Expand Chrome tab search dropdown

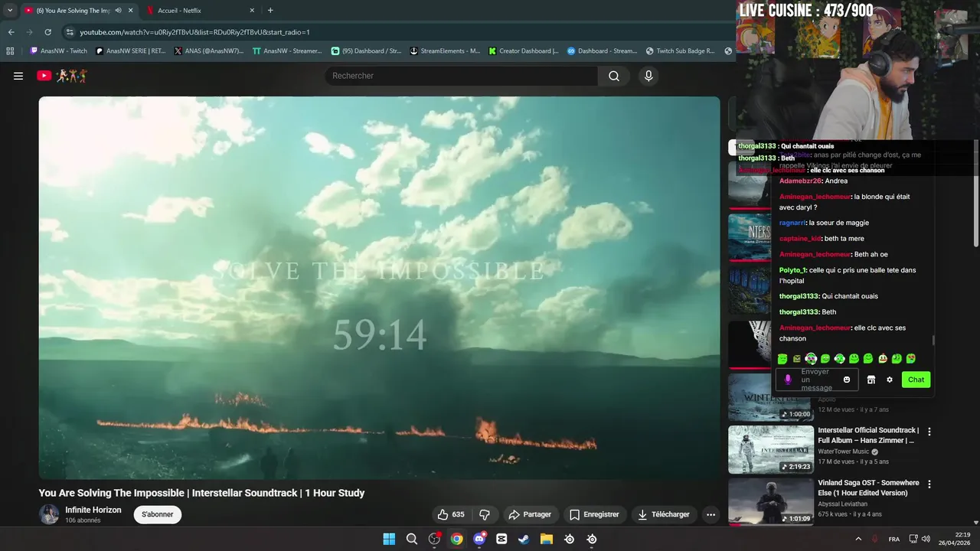10,11
